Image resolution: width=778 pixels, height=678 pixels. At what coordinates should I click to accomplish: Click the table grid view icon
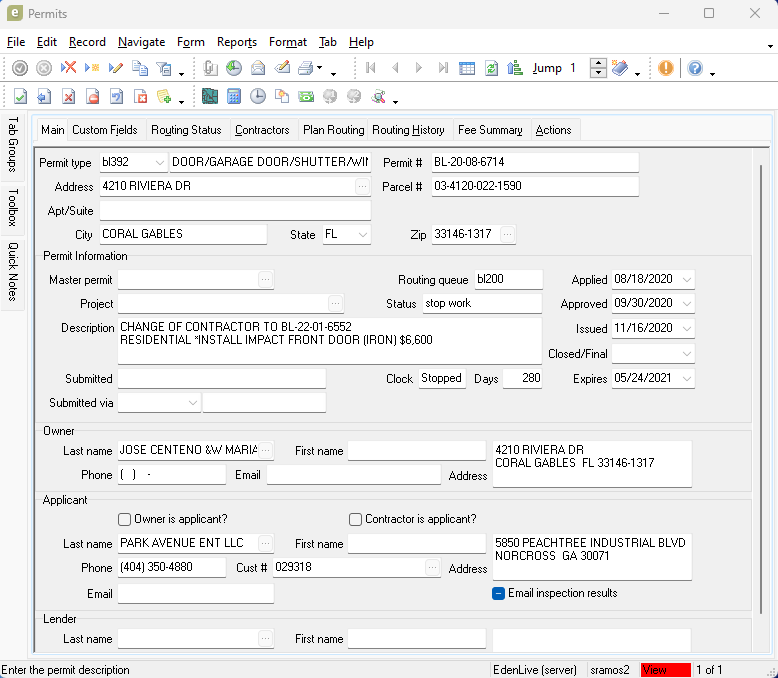pyautogui.click(x=467, y=68)
